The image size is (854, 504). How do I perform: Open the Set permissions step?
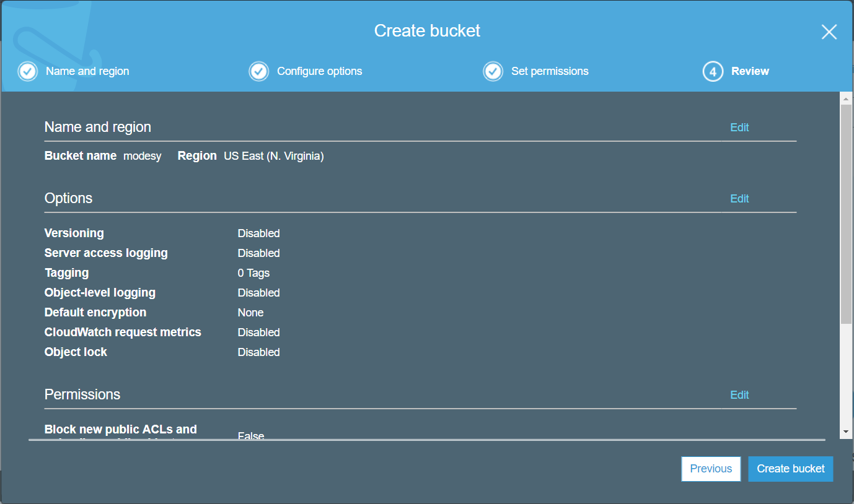pos(550,71)
